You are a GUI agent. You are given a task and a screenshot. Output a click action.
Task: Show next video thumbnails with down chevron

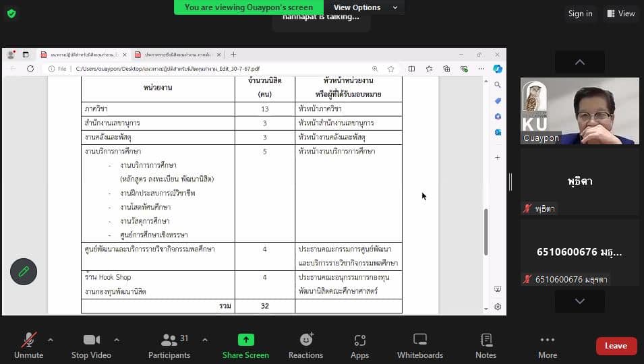[x=580, y=301]
